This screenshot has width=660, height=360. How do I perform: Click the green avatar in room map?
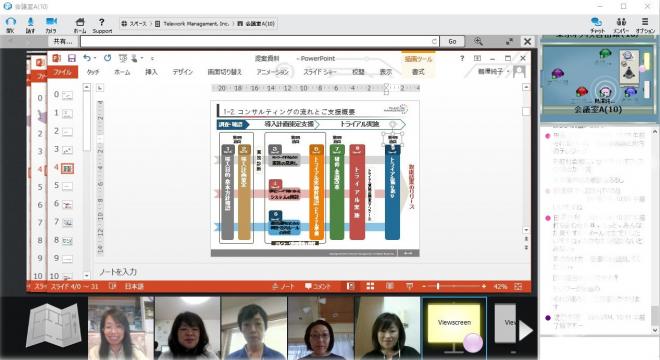605,53
